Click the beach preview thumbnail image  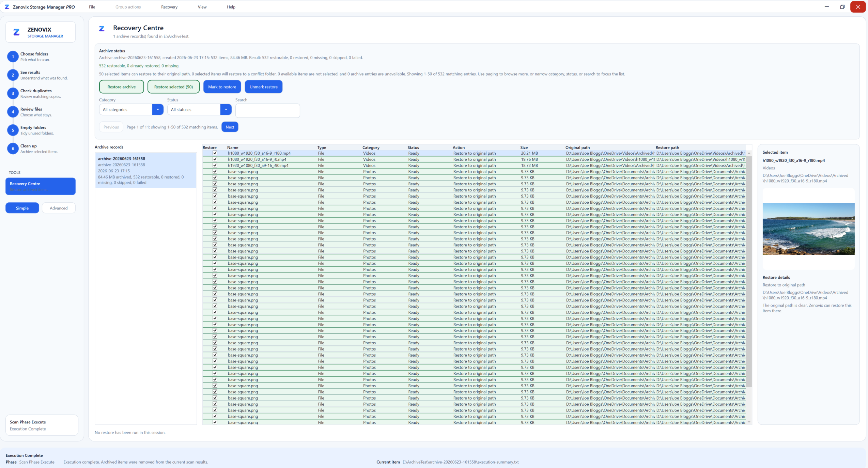(808, 229)
